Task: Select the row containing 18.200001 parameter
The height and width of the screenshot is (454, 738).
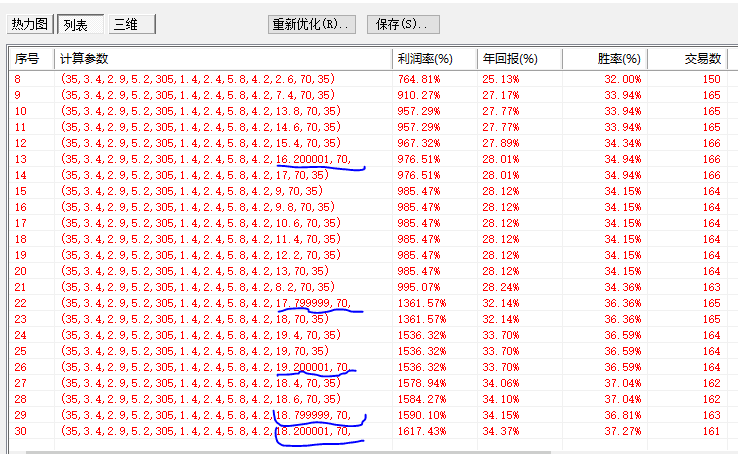Action: pos(373,431)
